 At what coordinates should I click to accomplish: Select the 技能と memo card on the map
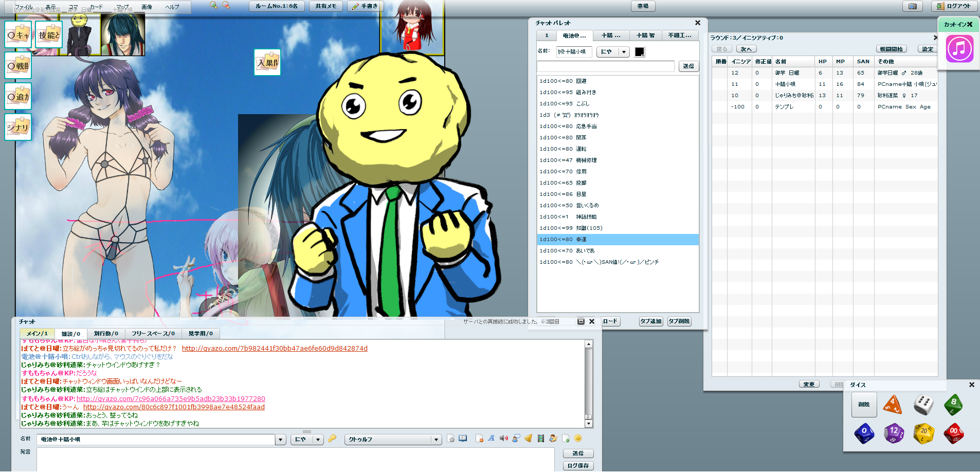pyautogui.click(x=49, y=34)
